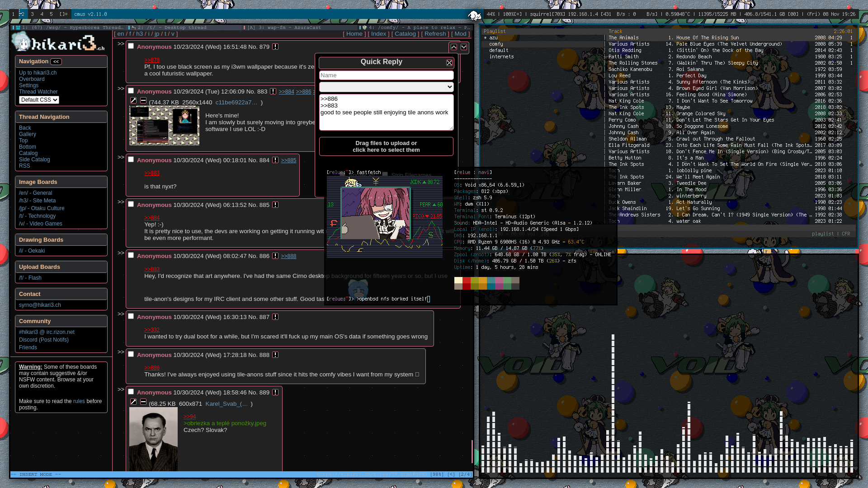This screenshot has width=868, height=488.
Task: Open the Default CSS dropdown
Action: 39,100
